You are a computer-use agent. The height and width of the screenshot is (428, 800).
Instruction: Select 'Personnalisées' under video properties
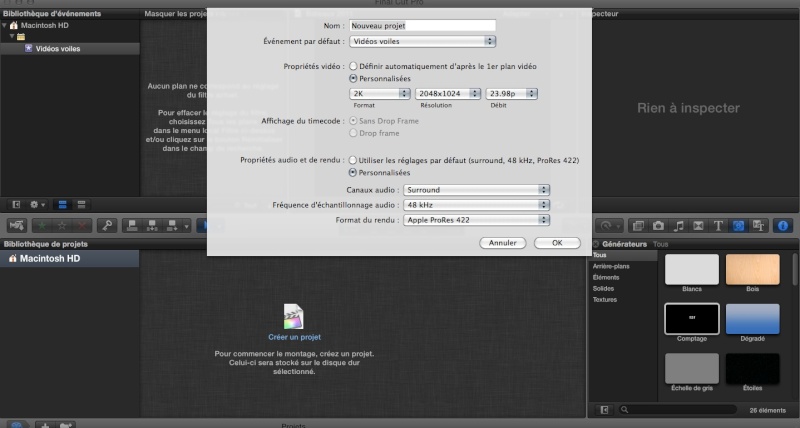pyautogui.click(x=353, y=77)
